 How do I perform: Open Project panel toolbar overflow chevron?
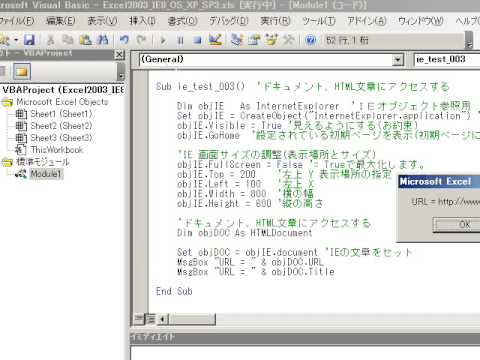(x=121, y=71)
